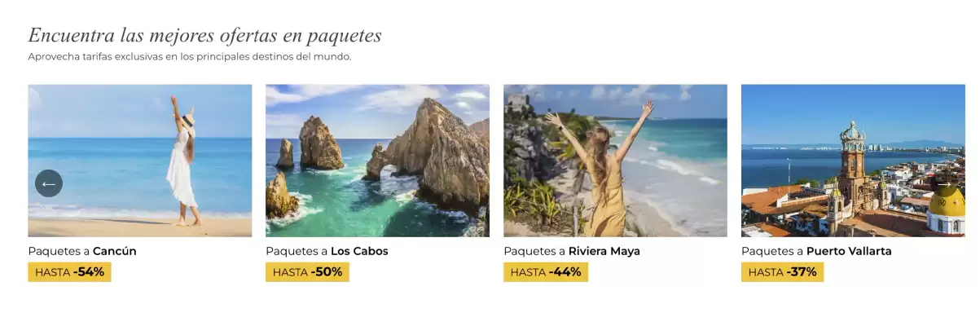Click the 'Aprovecha tarifas exclusivas' subtitle text
The width and height of the screenshot is (980, 326).
tap(189, 57)
